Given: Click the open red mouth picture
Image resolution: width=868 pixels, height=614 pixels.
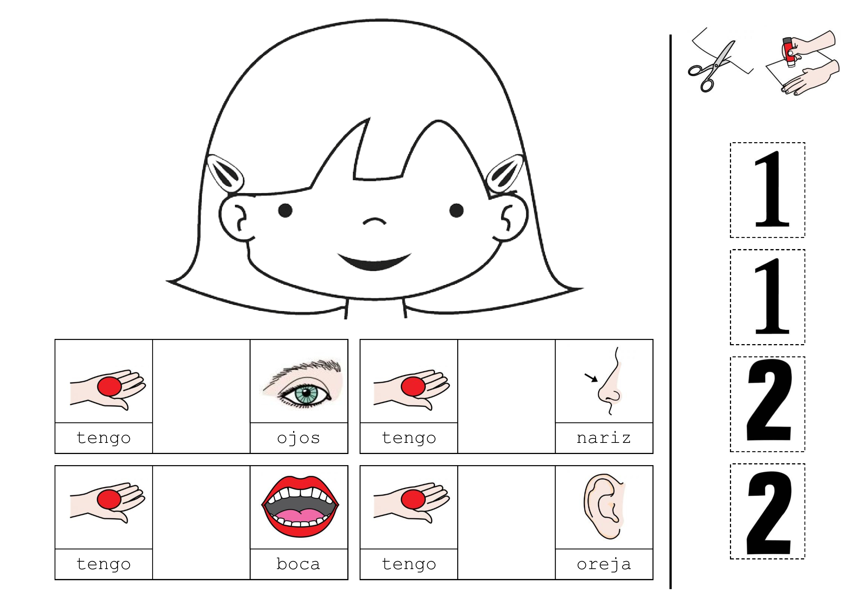Looking at the screenshot, I should (300, 506).
